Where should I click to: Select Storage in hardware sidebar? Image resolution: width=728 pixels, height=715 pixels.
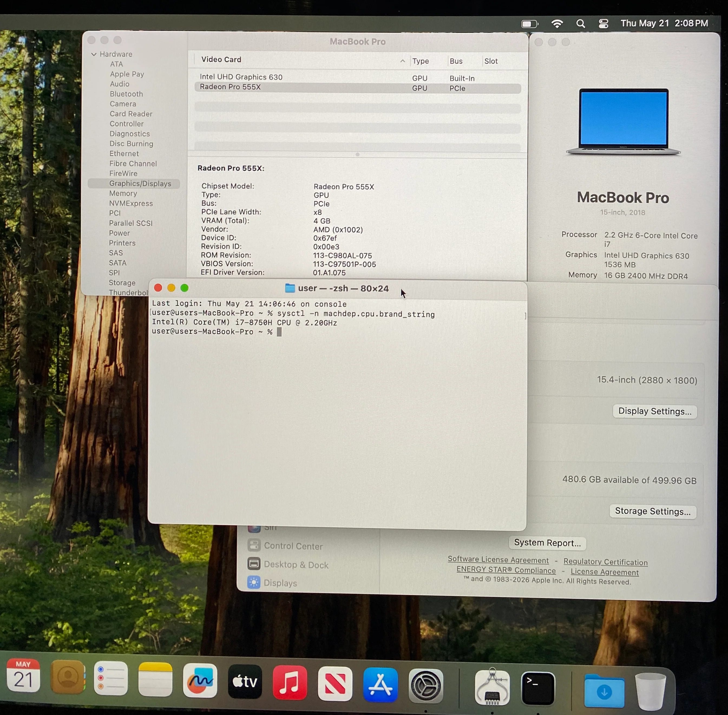coord(122,283)
